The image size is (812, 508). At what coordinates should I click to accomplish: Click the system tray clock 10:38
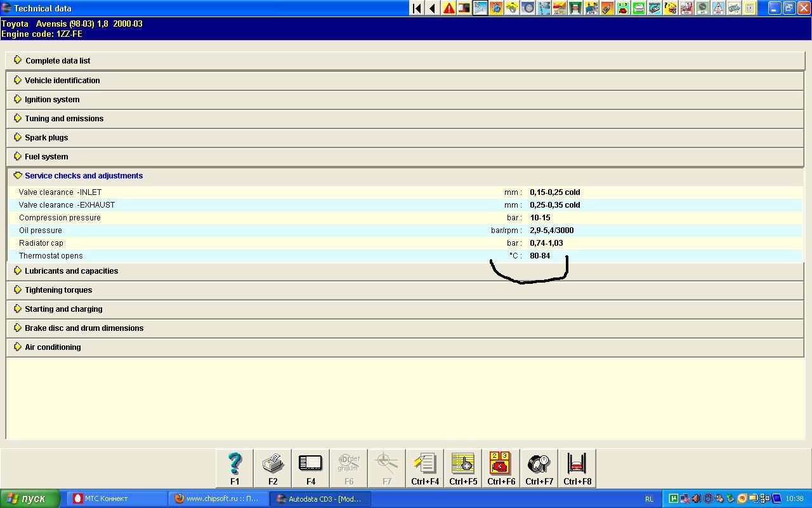pyautogui.click(x=794, y=498)
